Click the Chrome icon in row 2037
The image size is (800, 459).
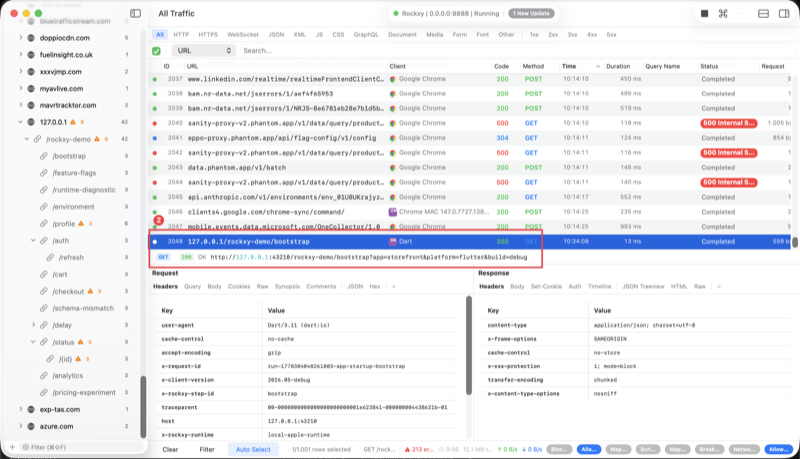pyautogui.click(x=393, y=79)
